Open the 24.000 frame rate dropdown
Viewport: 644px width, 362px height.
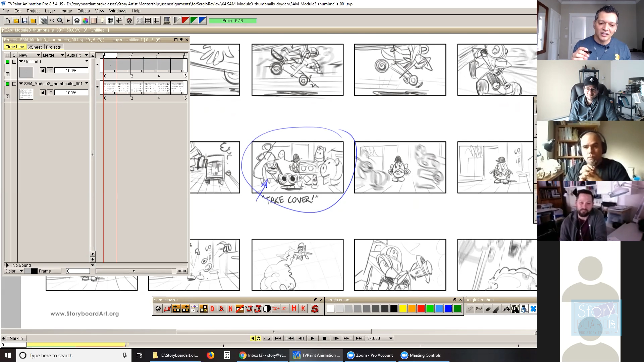(x=380, y=339)
